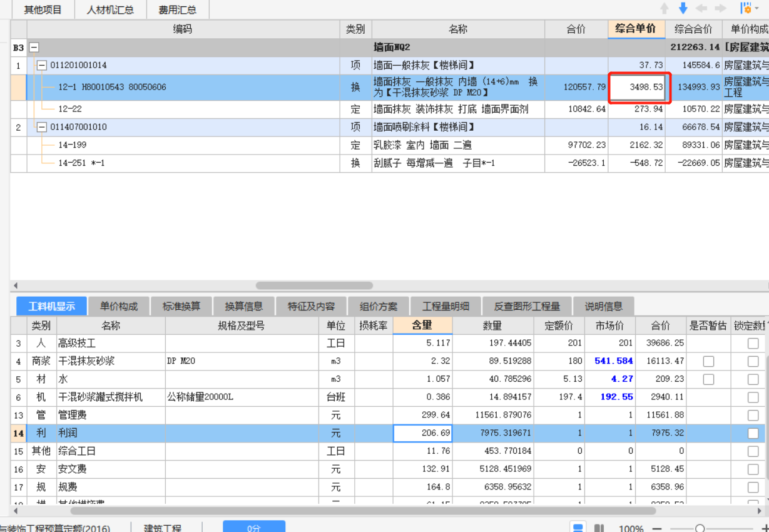Viewport: 769px width, 532px height.
Task: Click the zoom out minus icon
Action: point(657,528)
